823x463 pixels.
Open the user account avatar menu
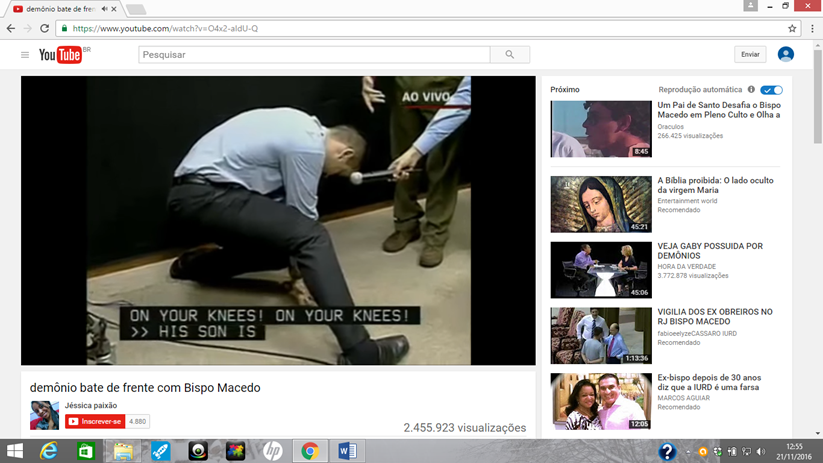coord(786,54)
